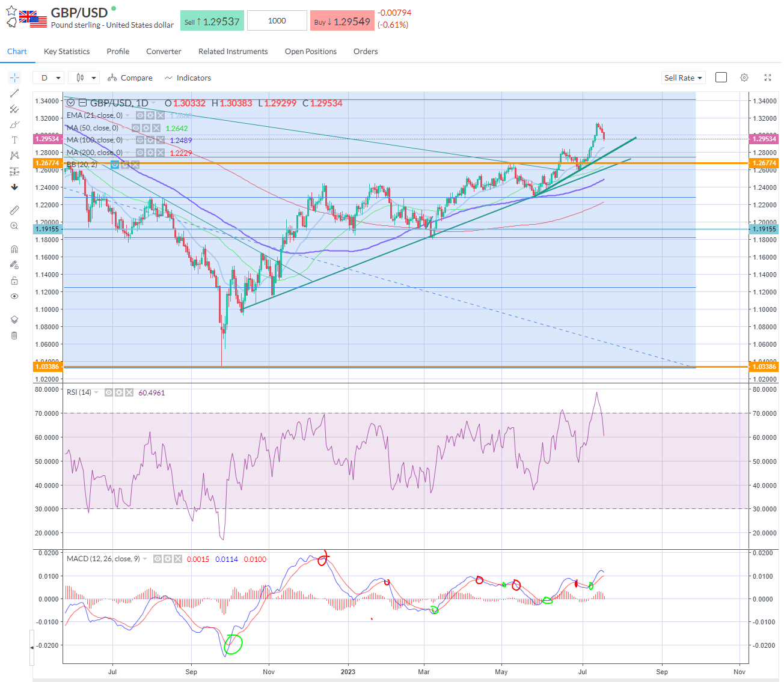784x682 pixels.
Task: Click the Sell 1.29537 button
Action: [212, 21]
